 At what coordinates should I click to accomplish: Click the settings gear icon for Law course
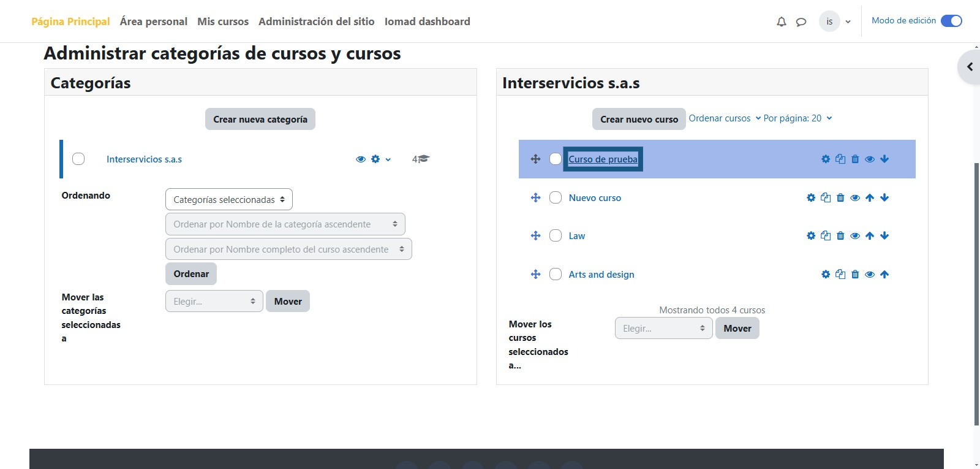811,236
